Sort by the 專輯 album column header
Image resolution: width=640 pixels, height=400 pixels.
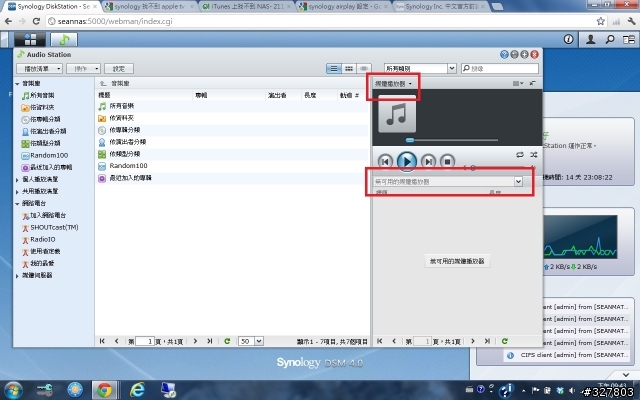[229, 95]
